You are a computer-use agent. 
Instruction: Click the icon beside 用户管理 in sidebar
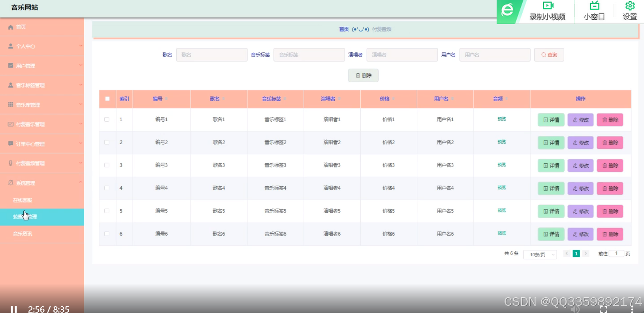point(11,66)
